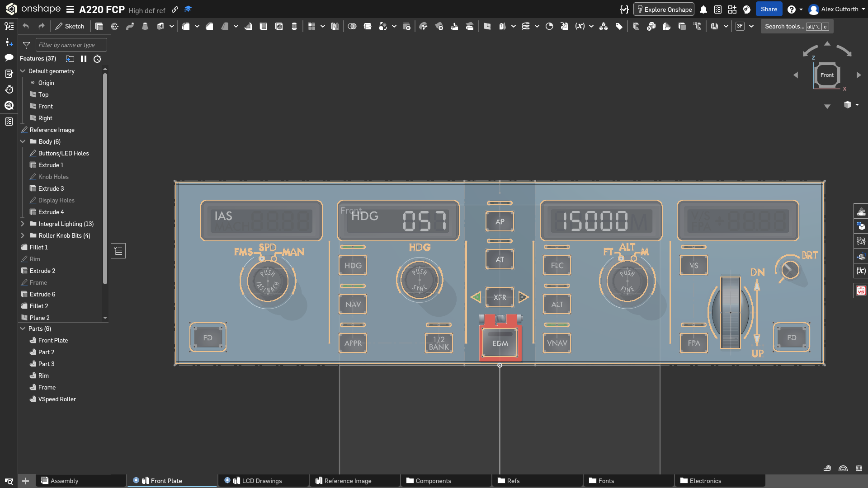The image size is (868, 488).
Task: Select the Fillet 1 feature
Action: 38,247
